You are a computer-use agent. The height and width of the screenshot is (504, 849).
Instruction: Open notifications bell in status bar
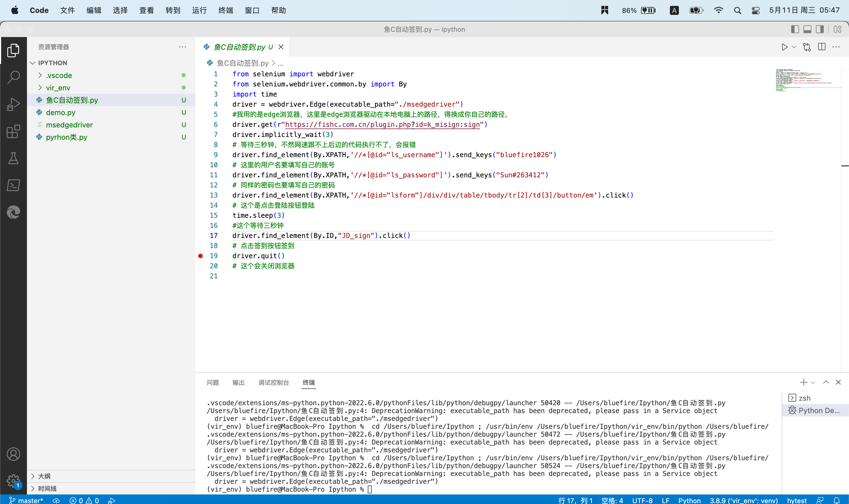click(x=836, y=500)
